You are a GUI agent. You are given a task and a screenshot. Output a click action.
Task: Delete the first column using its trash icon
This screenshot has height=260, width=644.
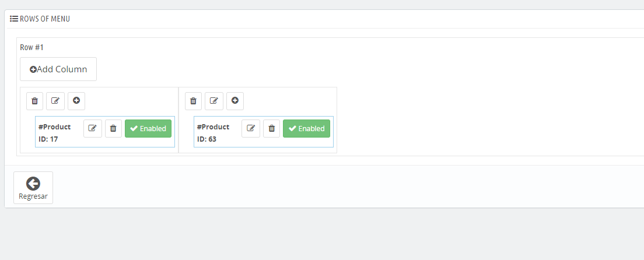(35, 101)
